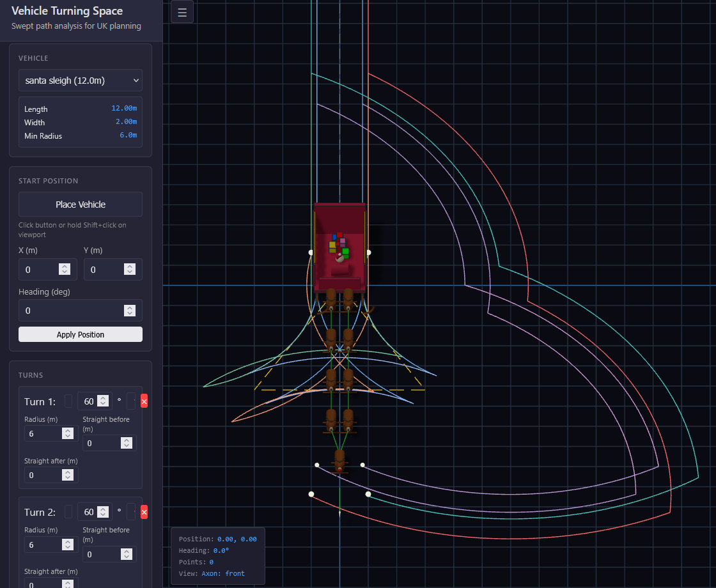Click the red sleigh body in viewport
The height and width of the screenshot is (588, 716).
coord(339,220)
